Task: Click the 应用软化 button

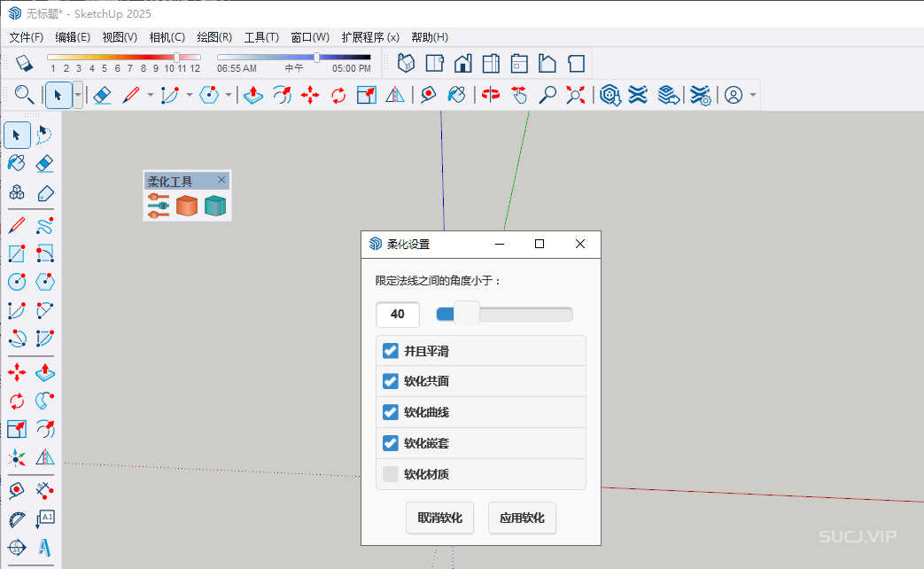Action: click(522, 518)
